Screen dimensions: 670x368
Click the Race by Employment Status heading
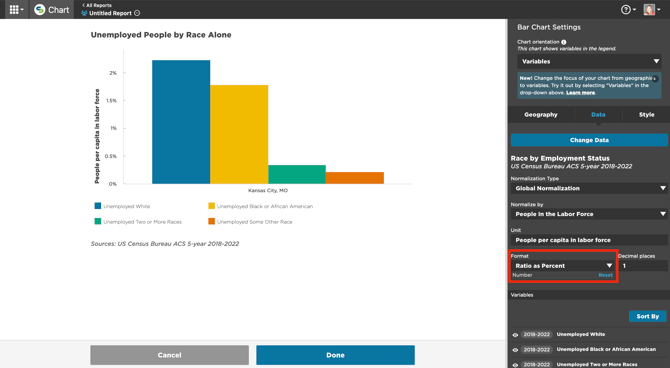point(560,158)
